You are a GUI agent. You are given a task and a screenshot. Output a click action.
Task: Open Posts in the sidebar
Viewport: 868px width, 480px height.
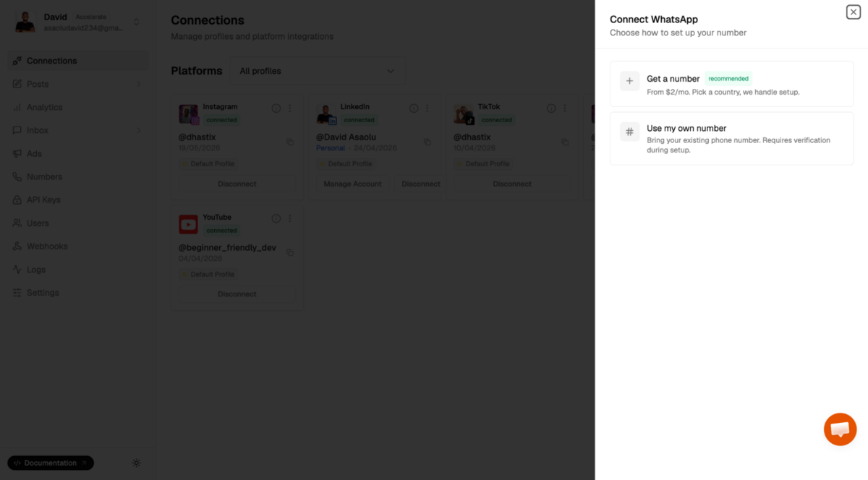point(78,84)
